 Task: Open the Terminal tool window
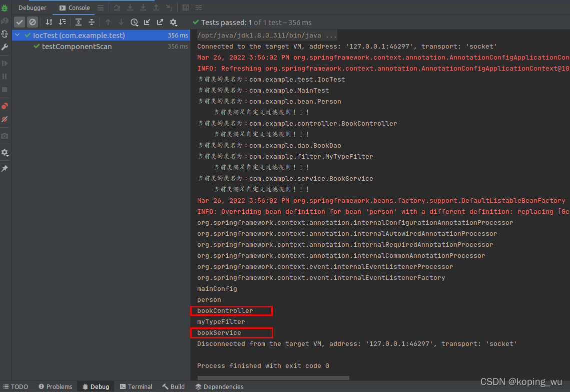pos(136,386)
